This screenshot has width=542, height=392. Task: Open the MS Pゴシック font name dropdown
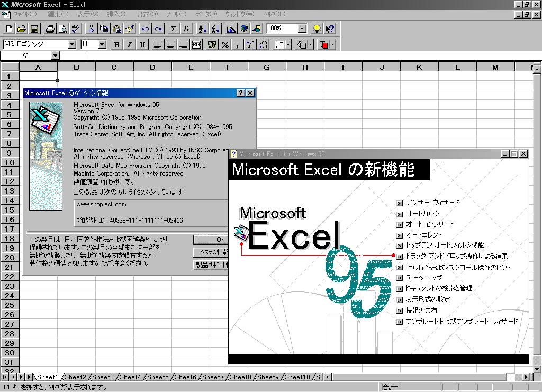pyautogui.click(x=72, y=44)
